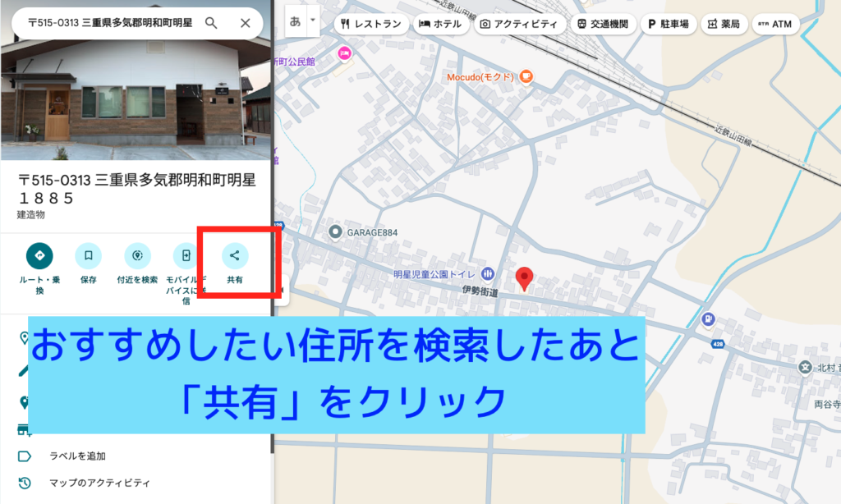
Task: Click the モバイルデバイスに送信 icon
Action: tap(186, 256)
